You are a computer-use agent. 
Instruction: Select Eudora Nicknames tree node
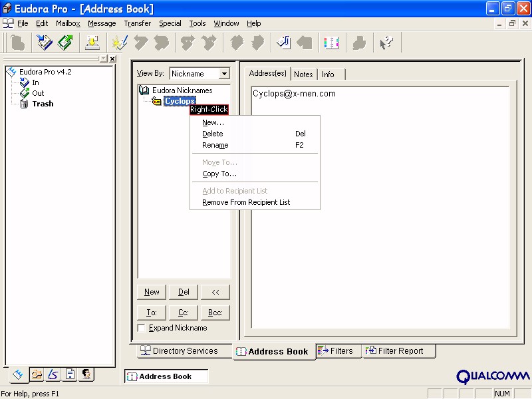coord(182,90)
